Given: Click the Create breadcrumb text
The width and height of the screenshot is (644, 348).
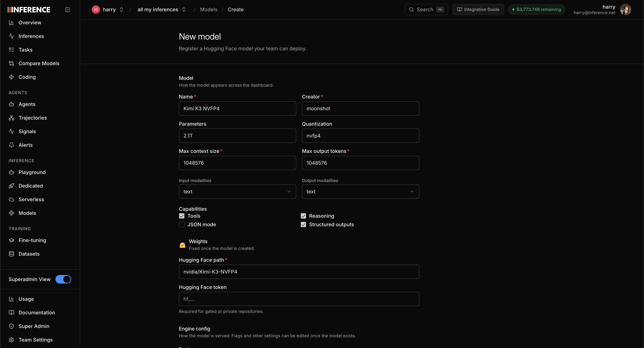Looking at the screenshot, I should (235, 9).
